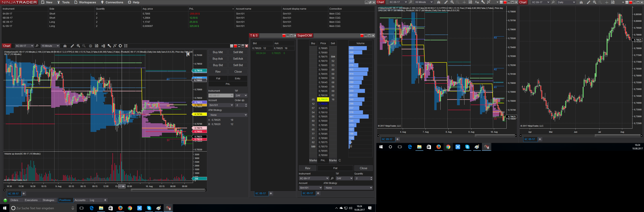Open indicators icon in 15 Minute chart
This screenshot has width=644, height=212.
(x=115, y=46)
